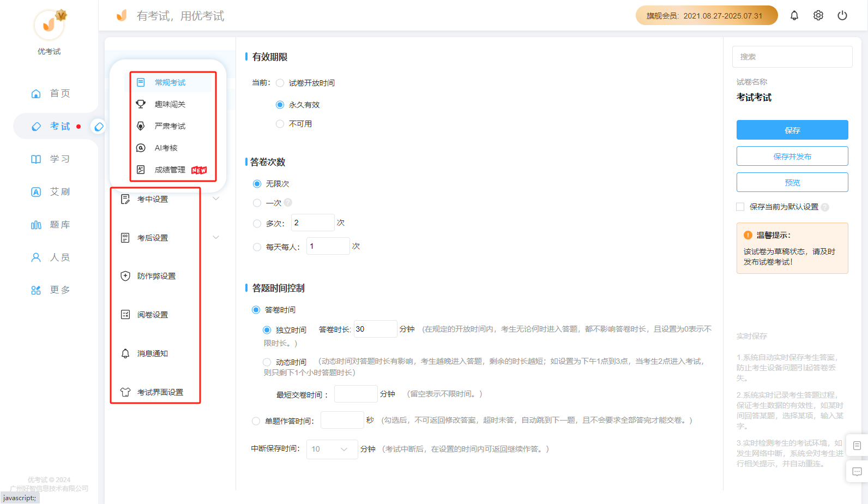
Task: Click the 优考试 logo avatar
Action: (x=49, y=25)
